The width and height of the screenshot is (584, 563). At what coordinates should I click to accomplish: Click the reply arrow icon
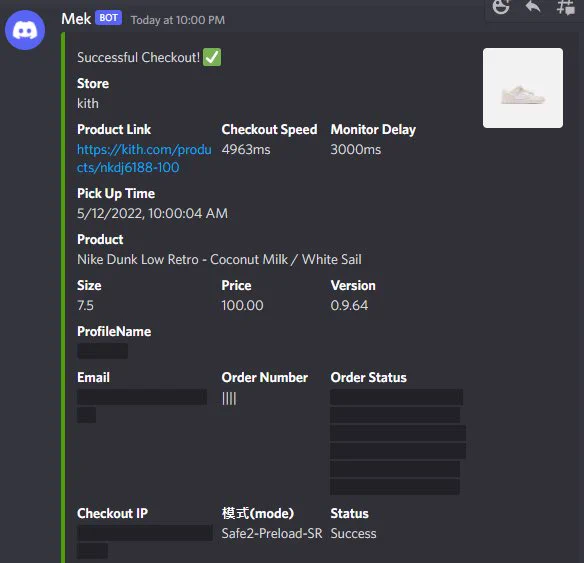tap(533, 6)
